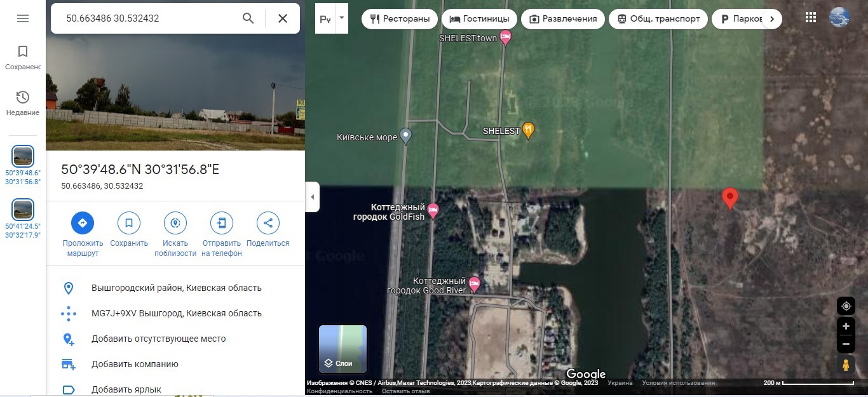868x397 pixels.
Task: Open Оставить отзыв link
Action: [406, 391]
